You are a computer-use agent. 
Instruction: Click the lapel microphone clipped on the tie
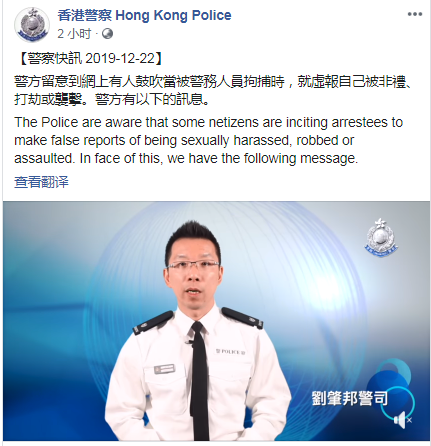190,342
